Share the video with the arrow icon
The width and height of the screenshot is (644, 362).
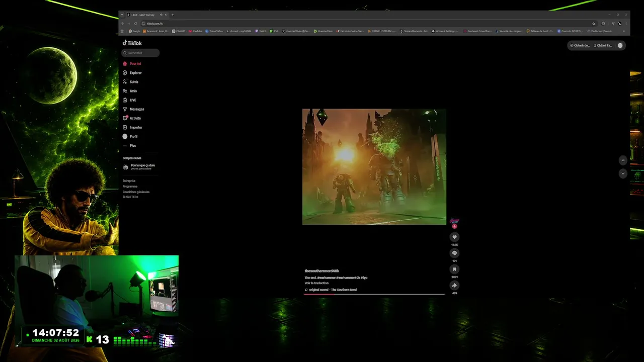454,285
